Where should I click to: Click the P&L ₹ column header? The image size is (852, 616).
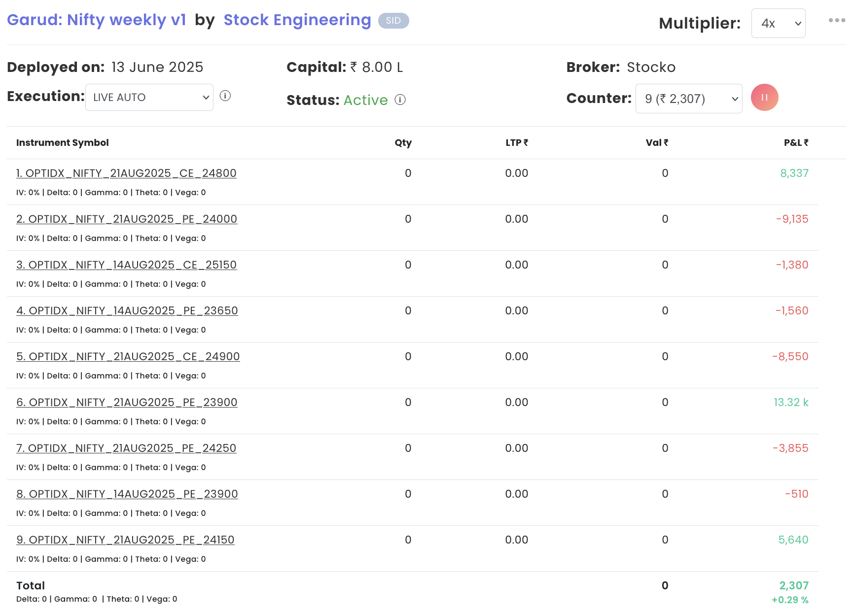tap(796, 143)
